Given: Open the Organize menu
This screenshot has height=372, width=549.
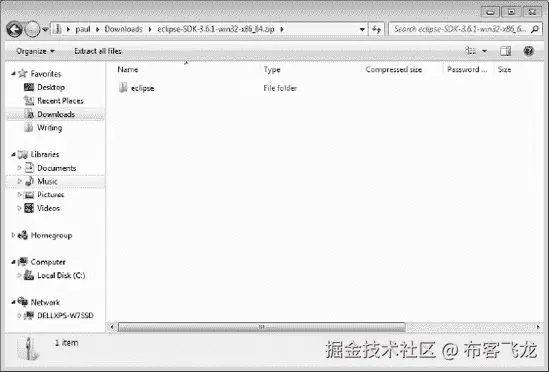Looking at the screenshot, I should 35,51.
